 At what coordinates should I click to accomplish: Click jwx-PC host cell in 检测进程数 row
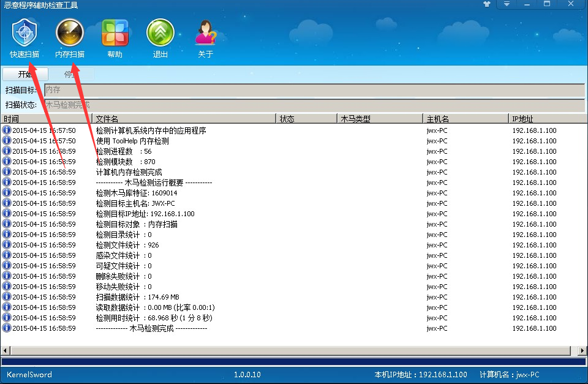click(x=437, y=151)
